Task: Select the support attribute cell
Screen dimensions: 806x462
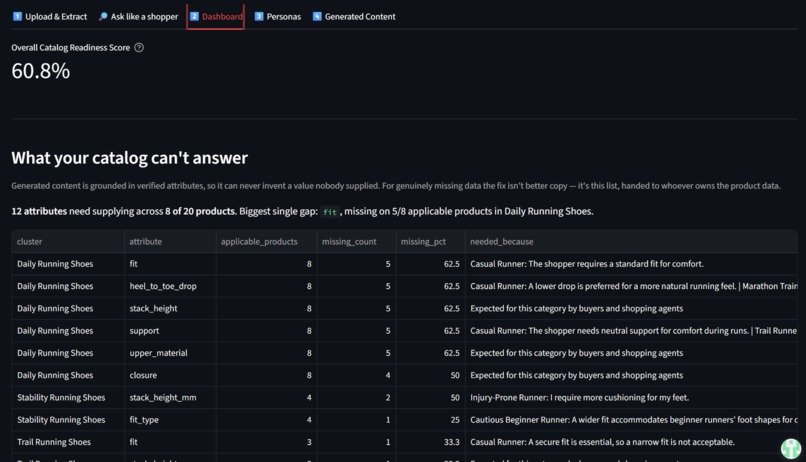Action: [x=170, y=330]
